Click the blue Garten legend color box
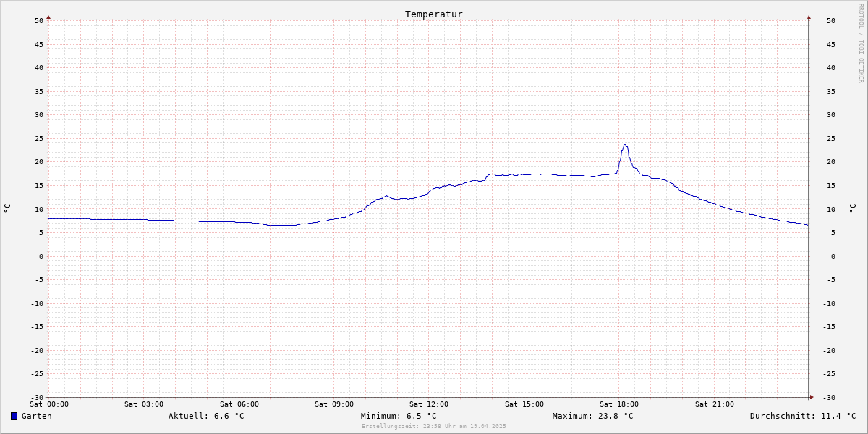Image resolution: width=868 pixels, height=434 pixels. [14, 416]
